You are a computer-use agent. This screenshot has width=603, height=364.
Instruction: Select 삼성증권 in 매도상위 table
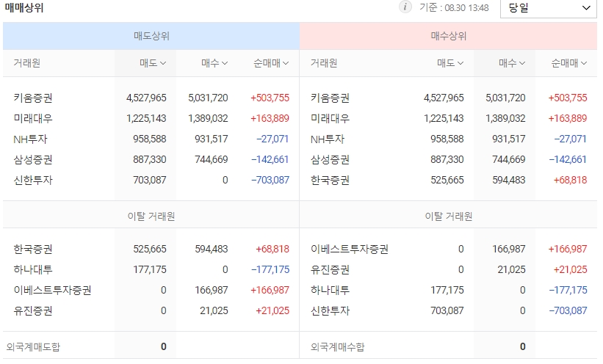pos(33,159)
